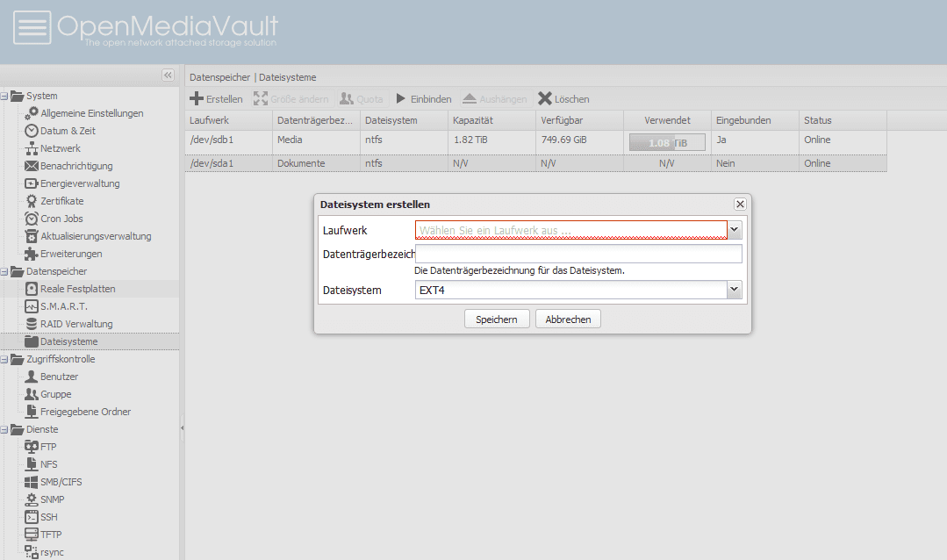The image size is (947, 560).
Task: Click the OpenMediaVault hamburger menu icon
Action: (x=32, y=28)
